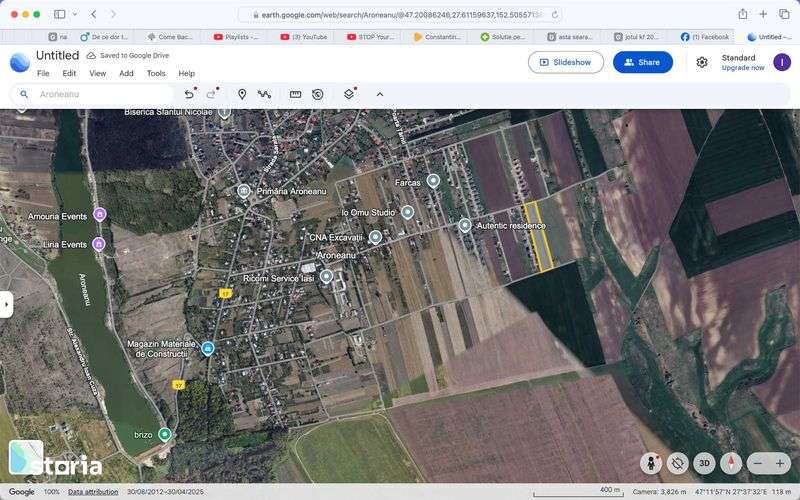Click the Amouria Events purple pin
Screen dimensions: 800x500
[x=100, y=214]
